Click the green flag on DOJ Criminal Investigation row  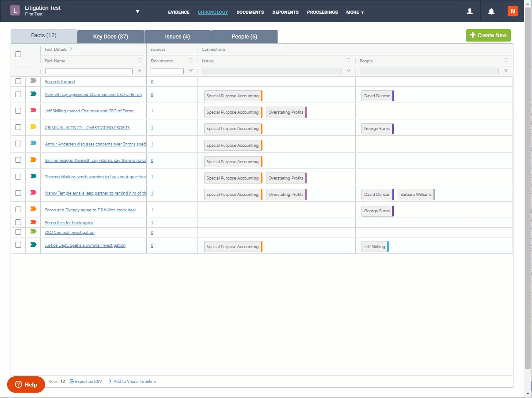33,231
